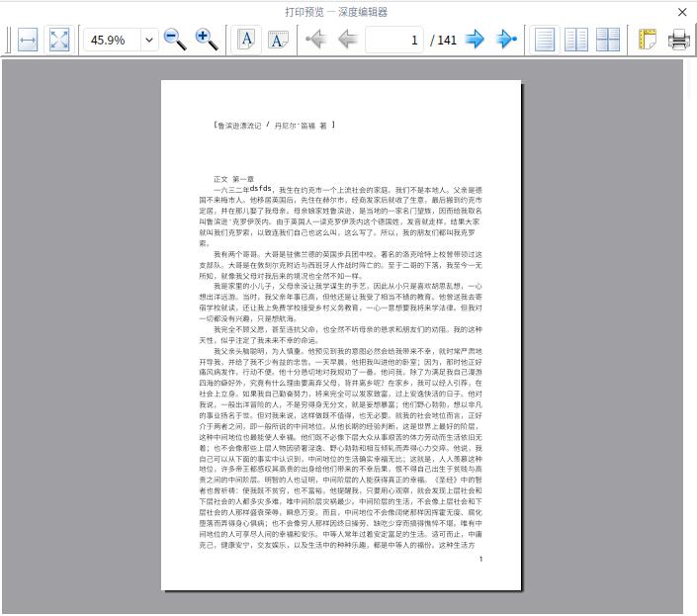Show facing pages view
Screen dimensions: 697x616
(576, 40)
